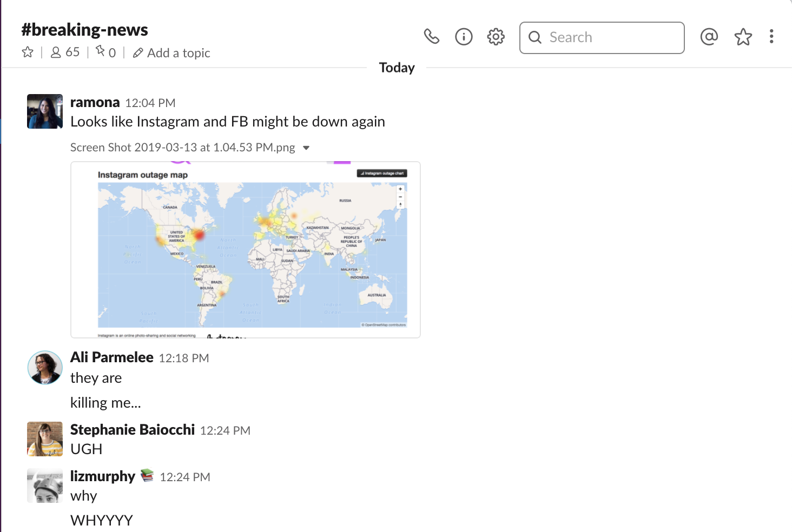792x532 pixels.
Task: Collapse the screenshot file dropdown arrow
Action: point(306,148)
